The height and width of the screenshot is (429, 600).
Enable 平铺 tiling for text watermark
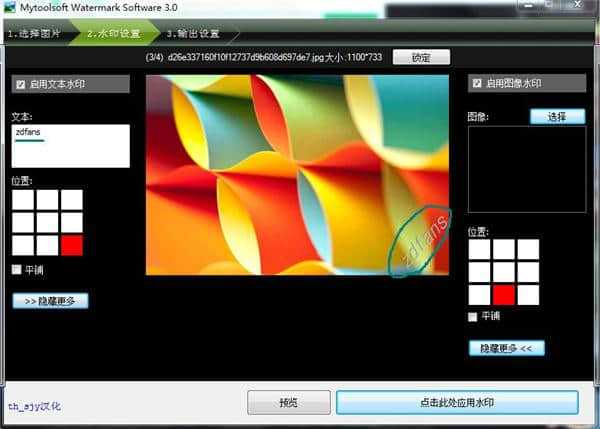tap(18, 269)
